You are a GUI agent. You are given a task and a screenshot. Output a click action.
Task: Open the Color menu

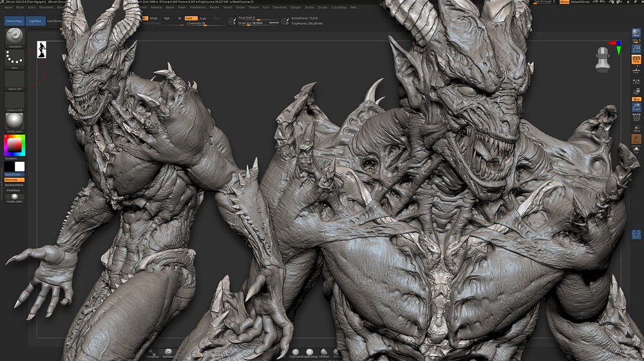point(32,7)
